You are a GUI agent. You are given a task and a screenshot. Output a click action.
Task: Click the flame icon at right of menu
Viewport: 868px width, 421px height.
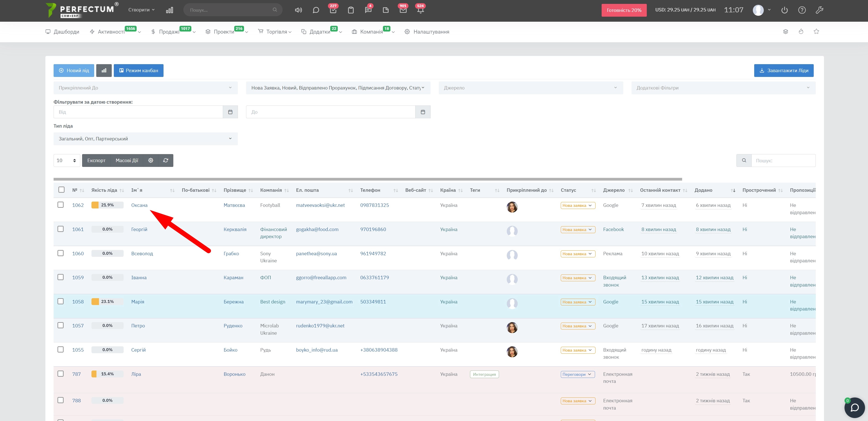pyautogui.click(x=801, y=31)
